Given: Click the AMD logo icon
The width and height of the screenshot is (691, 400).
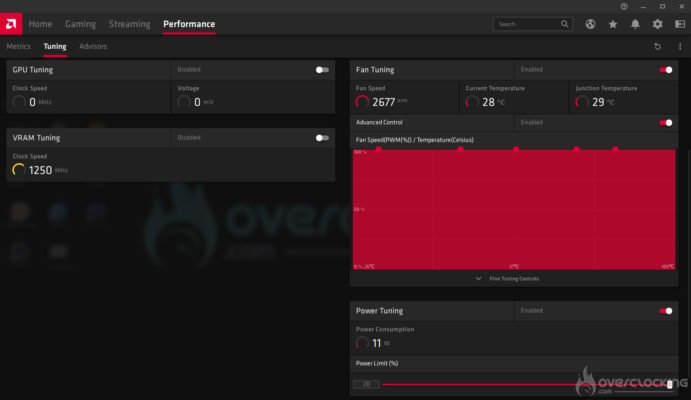Looking at the screenshot, I should (x=11, y=24).
